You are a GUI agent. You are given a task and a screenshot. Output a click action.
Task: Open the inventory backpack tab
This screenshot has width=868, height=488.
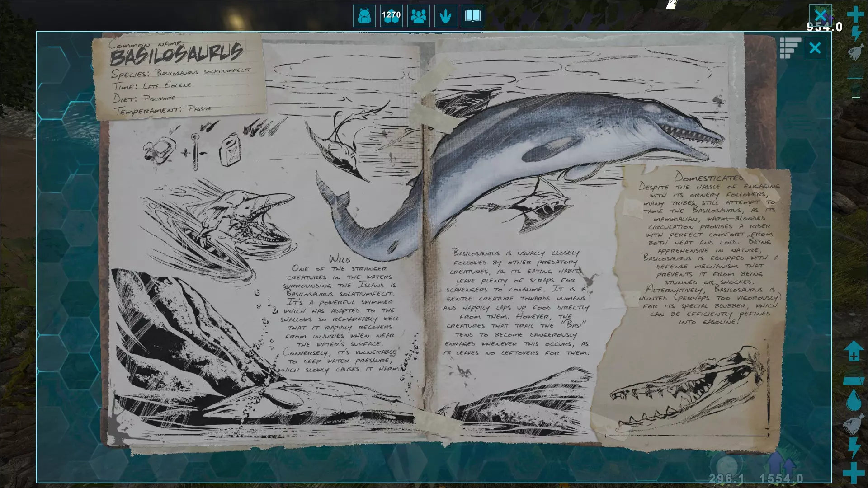point(364,16)
